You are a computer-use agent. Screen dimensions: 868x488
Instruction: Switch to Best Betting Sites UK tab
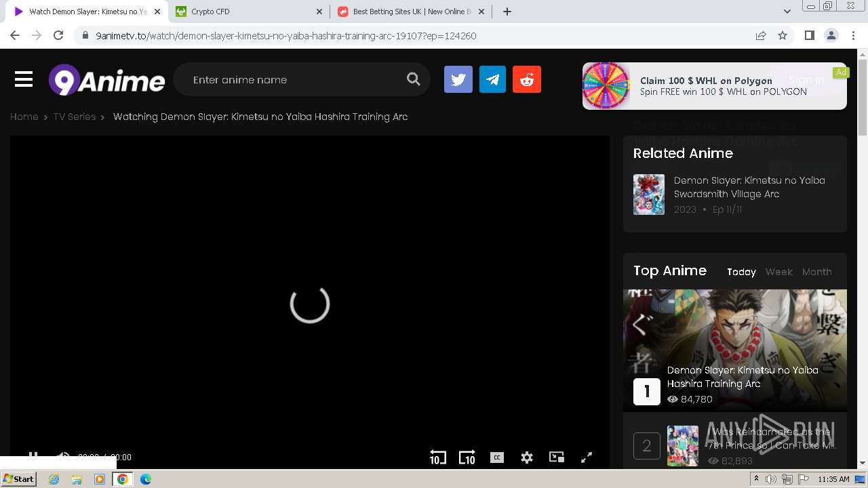coord(412,12)
